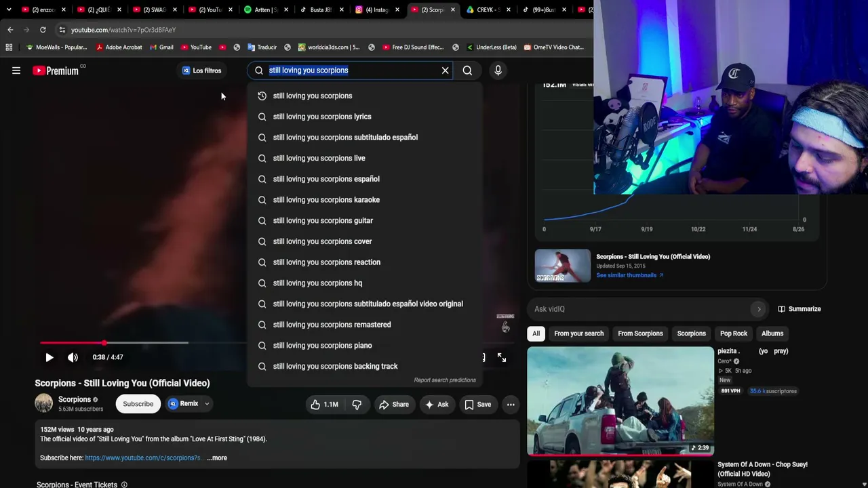The height and width of the screenshot is (488, 868).
Task: Enter fullscreen video mode
Action: pyautogui.click(x=502, y=357)
